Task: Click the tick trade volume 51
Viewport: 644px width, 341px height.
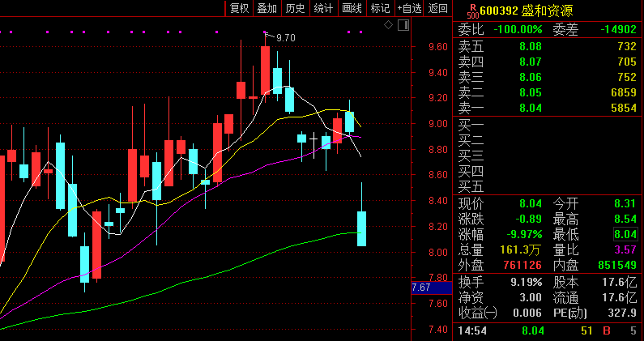Action: click(587, 330)
